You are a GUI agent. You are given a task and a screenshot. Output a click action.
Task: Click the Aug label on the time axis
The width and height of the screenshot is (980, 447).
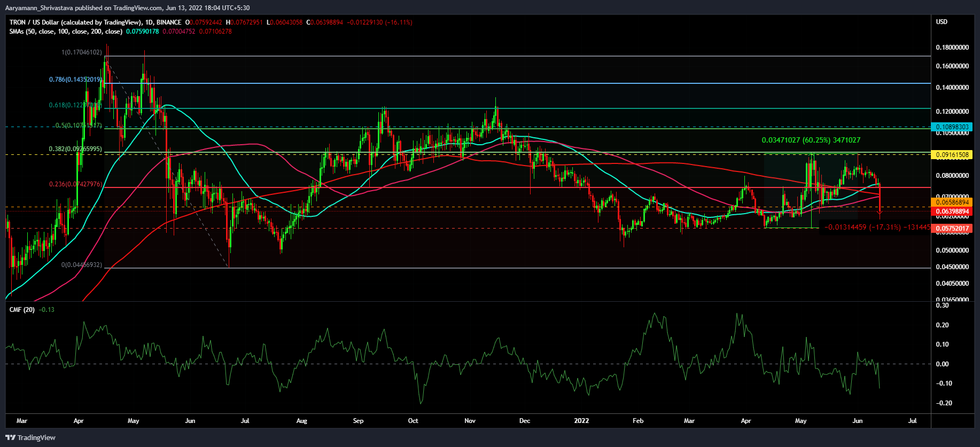pyautogui.click(x=302, y=421)
